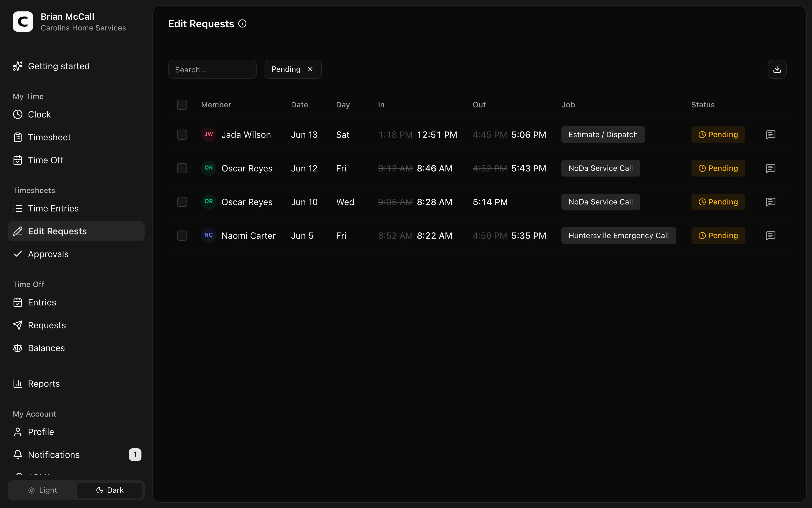Click the download export icon button
Viewport: 812px width, 508px height.
[x=777, y=69]
